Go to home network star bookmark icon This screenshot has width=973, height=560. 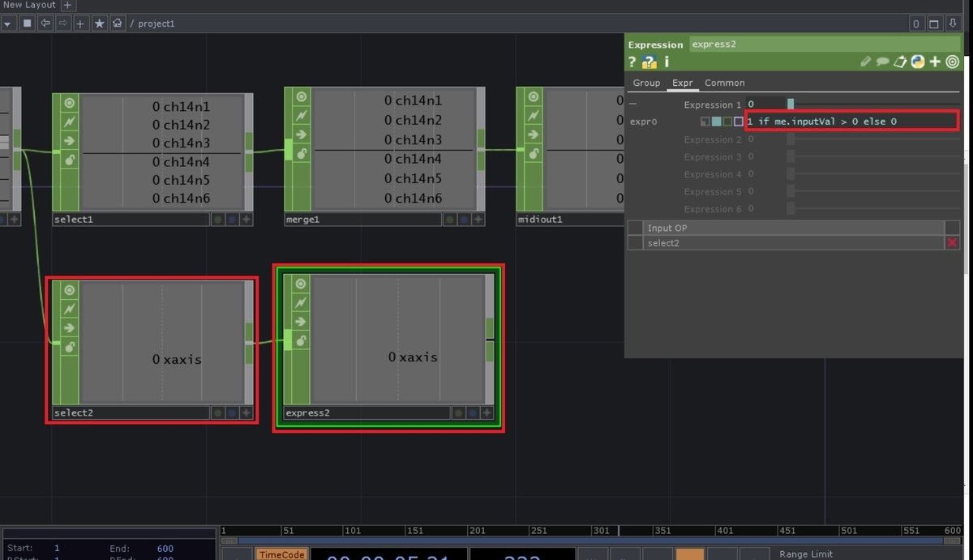point(99,24)
